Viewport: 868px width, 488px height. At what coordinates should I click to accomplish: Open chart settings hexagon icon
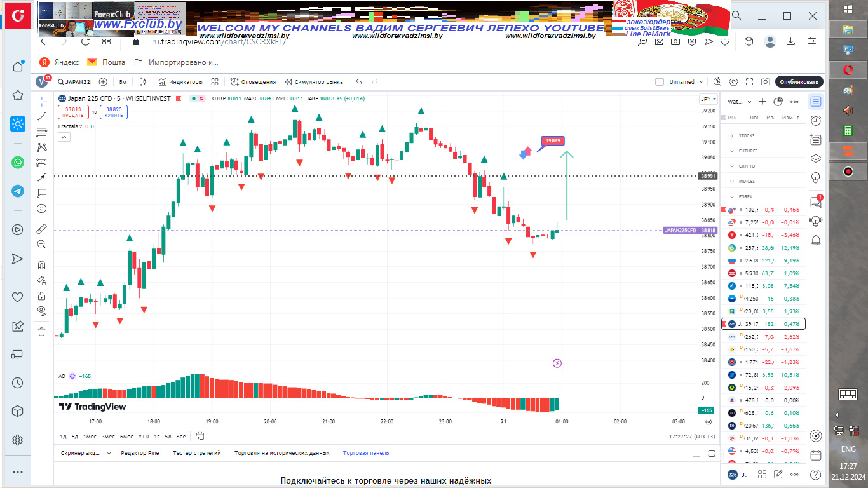734,82
